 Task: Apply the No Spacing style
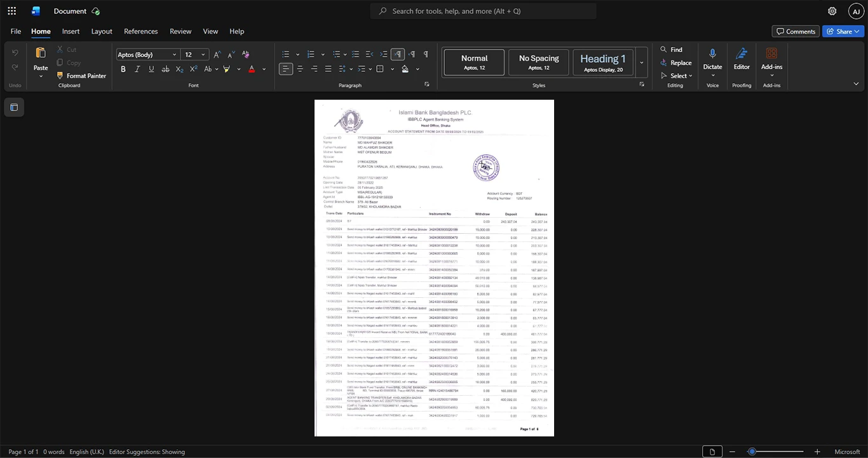pos(538,62)
